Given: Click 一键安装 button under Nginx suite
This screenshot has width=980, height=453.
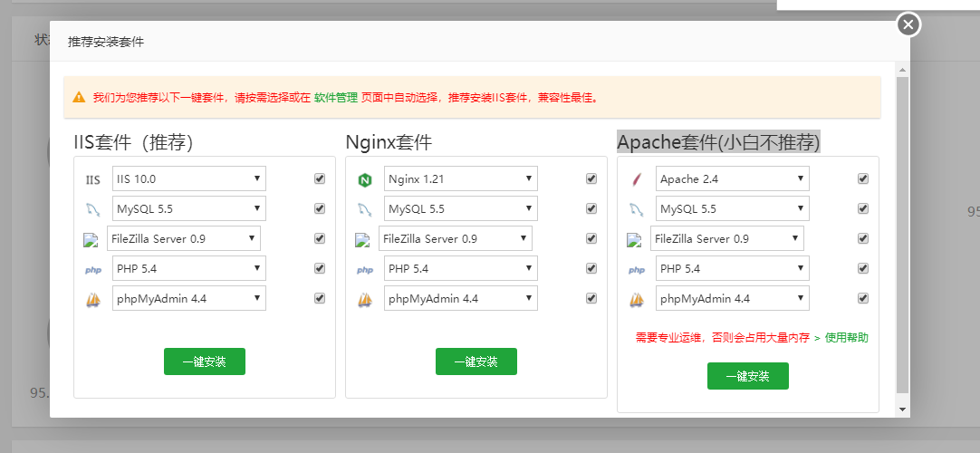Looking at the screenshot, I should [x=476, y=361].
